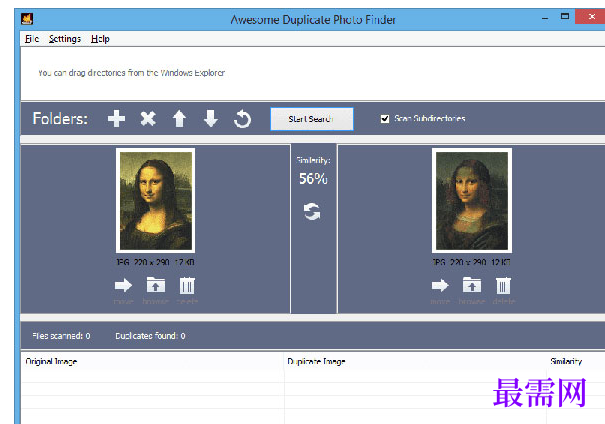The image size is (605, 424).
Task: Reset folder list with the circular arrow
Action: [x=242, y=118]
